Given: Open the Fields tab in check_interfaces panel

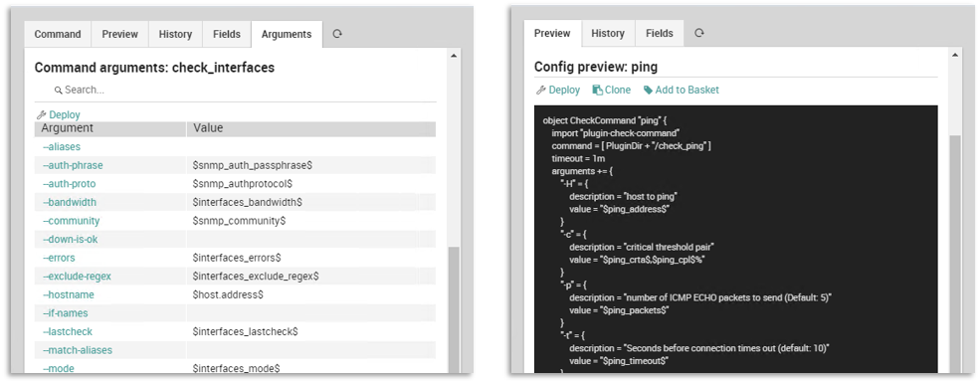Looking at the screenshot, I should click(x=226, y=35).
